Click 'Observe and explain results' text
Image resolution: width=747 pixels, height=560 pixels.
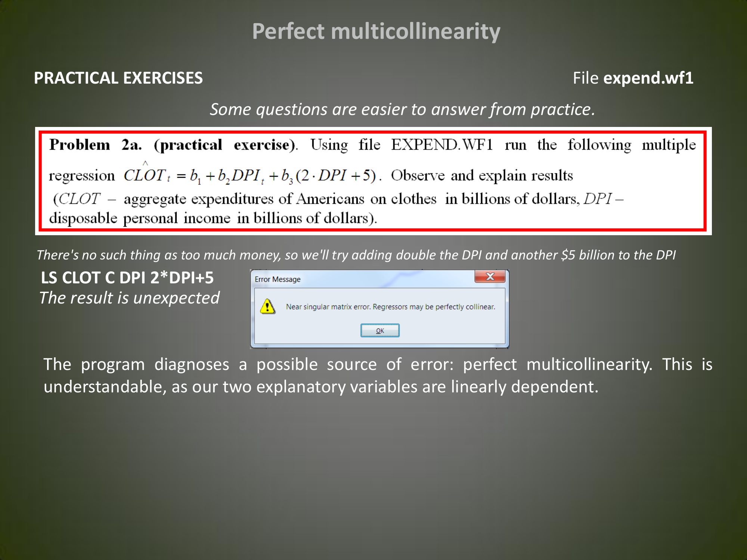[x=482, y=175]
